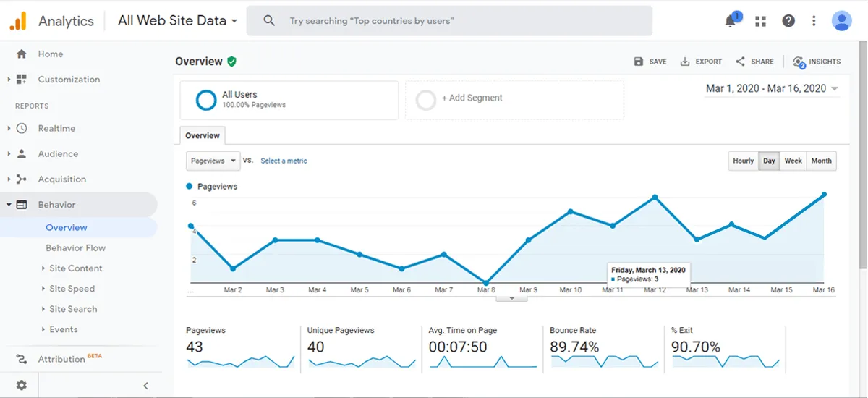The height and width of the screenshot is (398, 868).
Task: Click the Export button
Action: click(701, 62)
